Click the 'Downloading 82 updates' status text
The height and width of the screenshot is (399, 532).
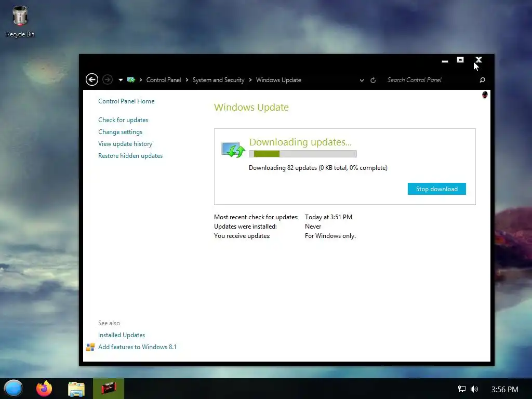[318, 168]
